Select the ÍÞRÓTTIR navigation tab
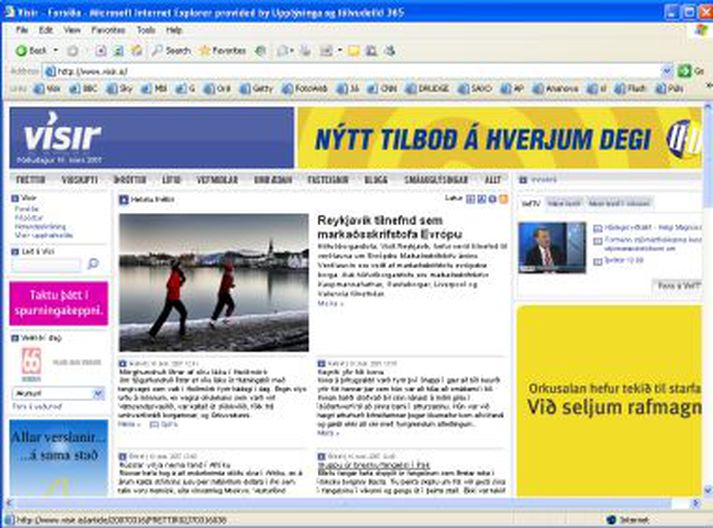The width and height of the screenshot is (713, 528). point(130,180)
